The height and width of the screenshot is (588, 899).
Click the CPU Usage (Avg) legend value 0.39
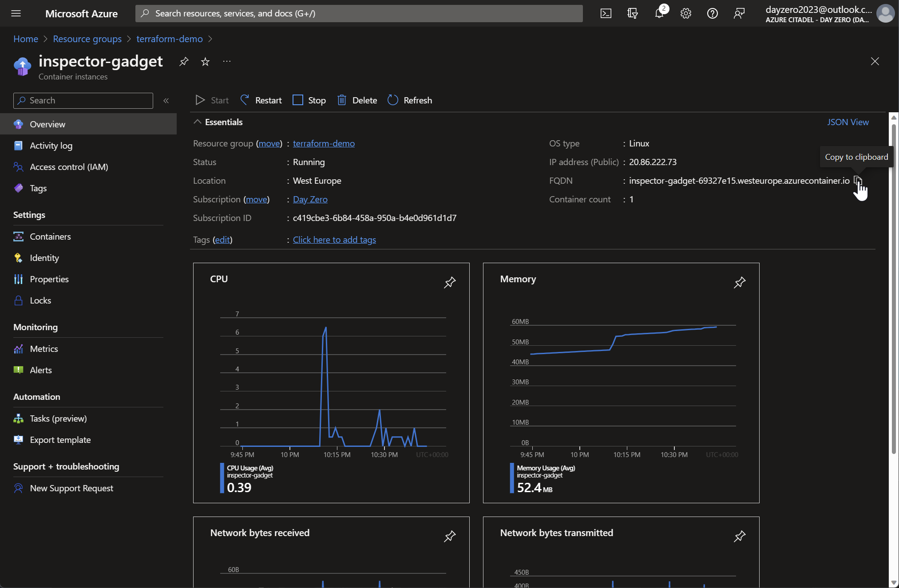pos(239,488)
